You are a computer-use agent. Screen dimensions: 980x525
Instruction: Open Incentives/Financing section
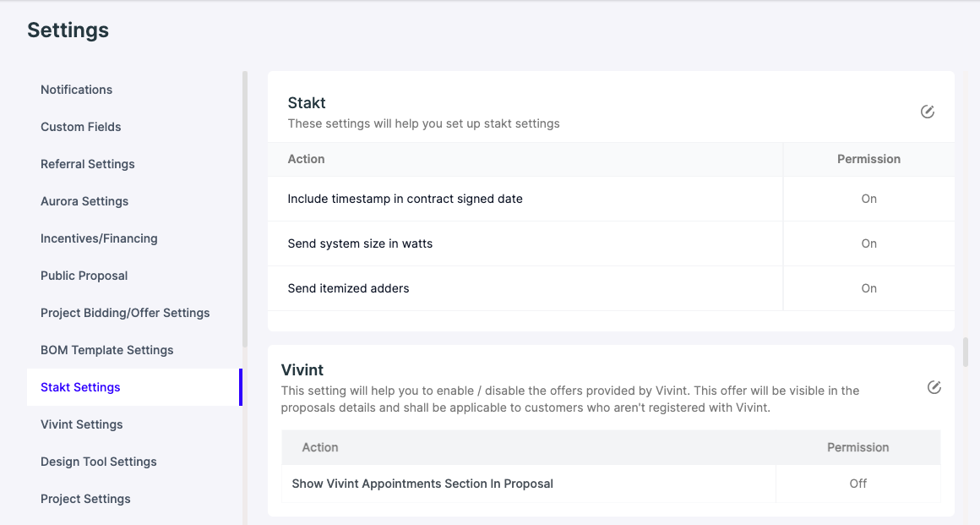click(99, 238)
